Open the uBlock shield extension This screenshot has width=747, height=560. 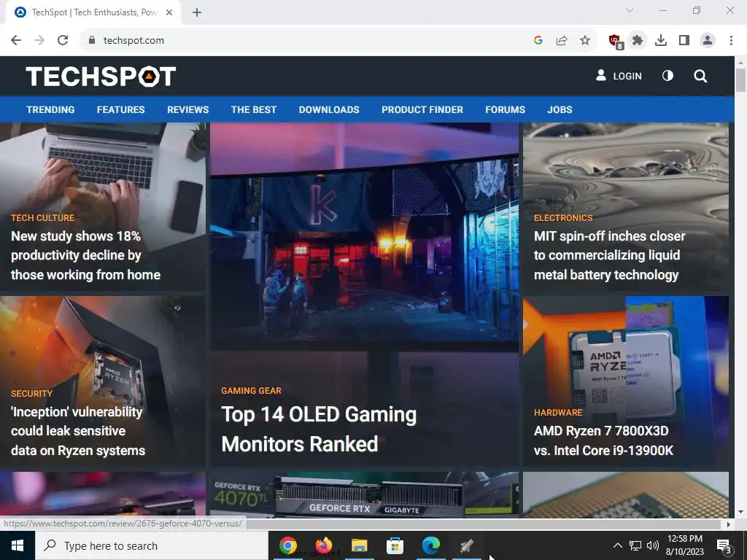click(615, 41)
